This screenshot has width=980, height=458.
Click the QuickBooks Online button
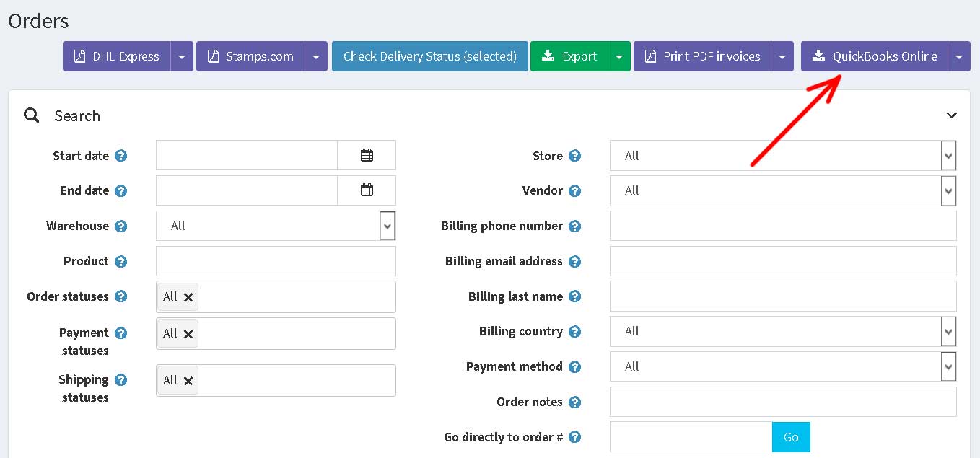tap(875, 56)
